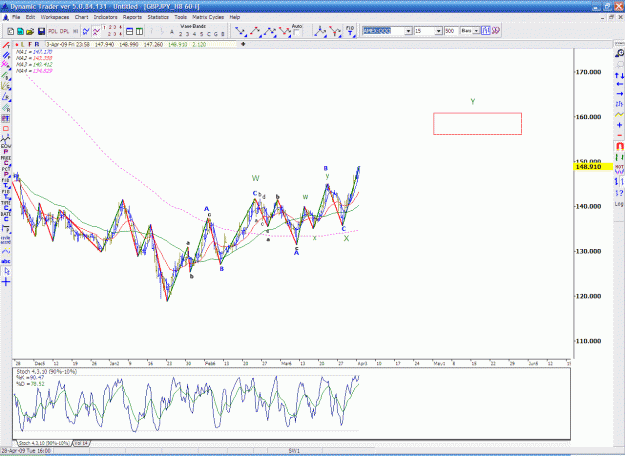Select the magenta multi-line channel tool
This screenshot has height=456, width=625.
point(6,66)
